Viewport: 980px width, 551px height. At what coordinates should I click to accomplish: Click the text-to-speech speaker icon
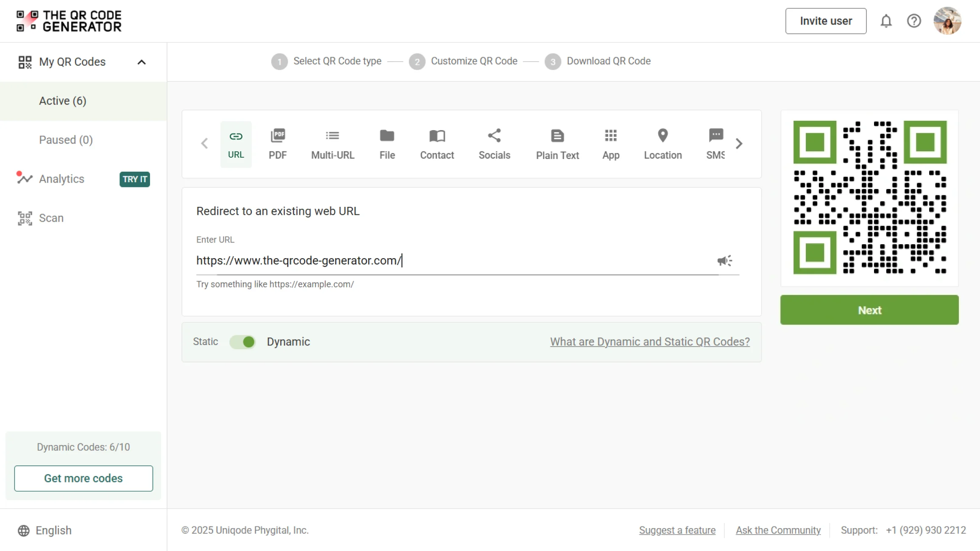(x=724, y=260)
